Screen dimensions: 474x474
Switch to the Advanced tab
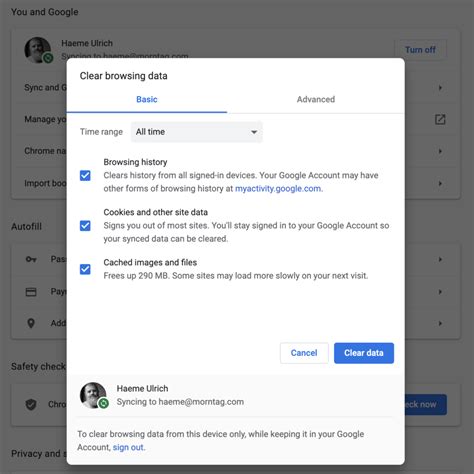pos(316,99)
